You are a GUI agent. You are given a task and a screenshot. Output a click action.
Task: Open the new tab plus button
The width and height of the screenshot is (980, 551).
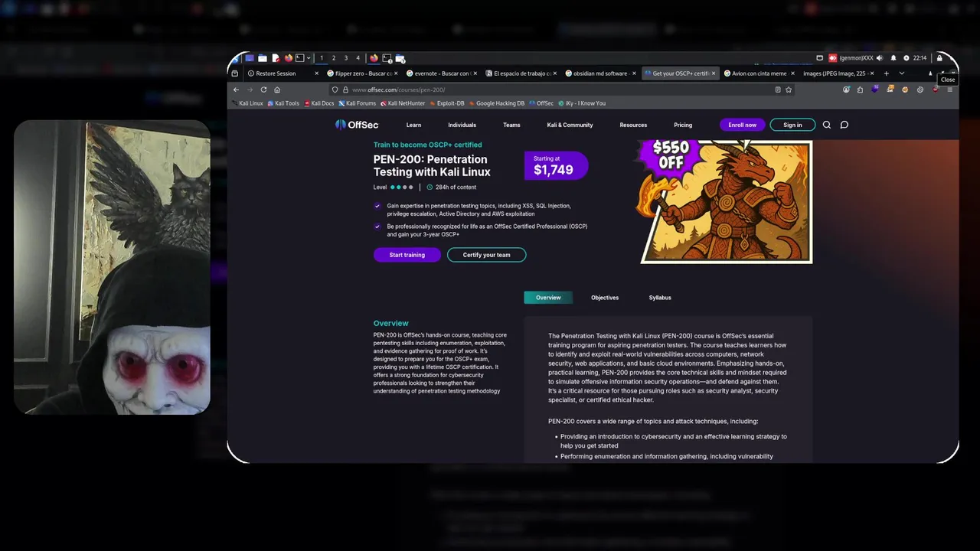(886, 73)
